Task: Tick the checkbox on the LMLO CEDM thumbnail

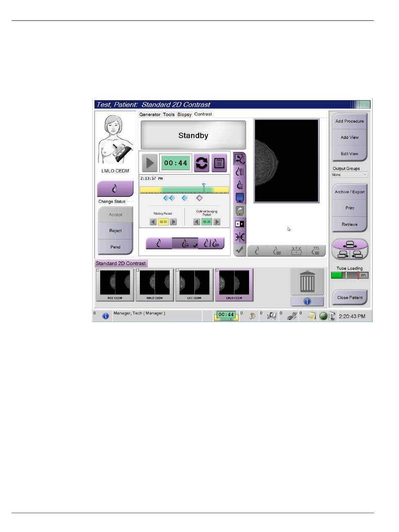Action: 217,270
